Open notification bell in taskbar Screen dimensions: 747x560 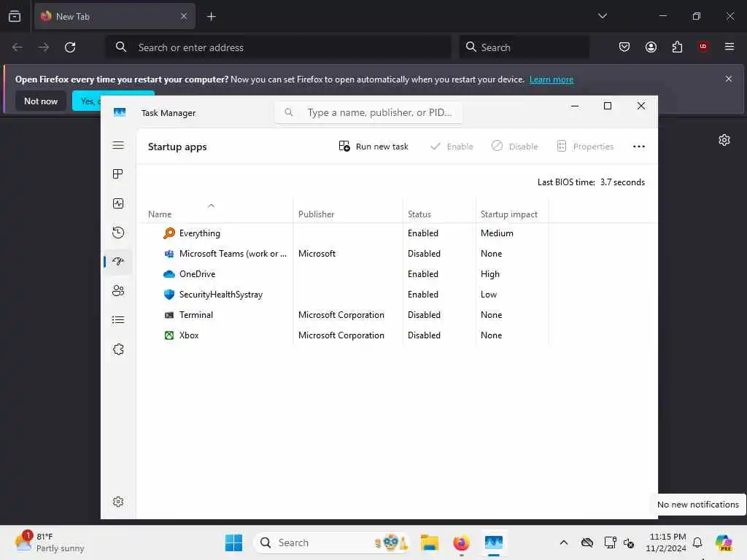pyautogui.click(x=697, y=542)
